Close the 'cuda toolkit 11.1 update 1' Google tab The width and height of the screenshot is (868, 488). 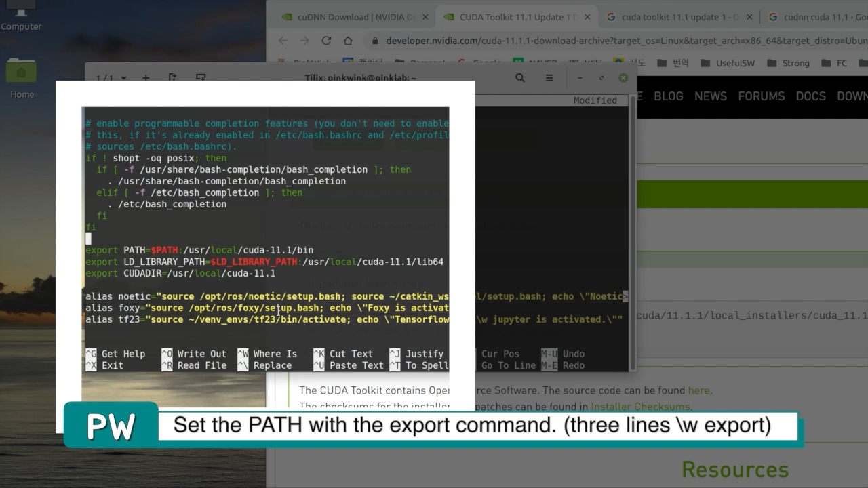click(x=749, y=18)
